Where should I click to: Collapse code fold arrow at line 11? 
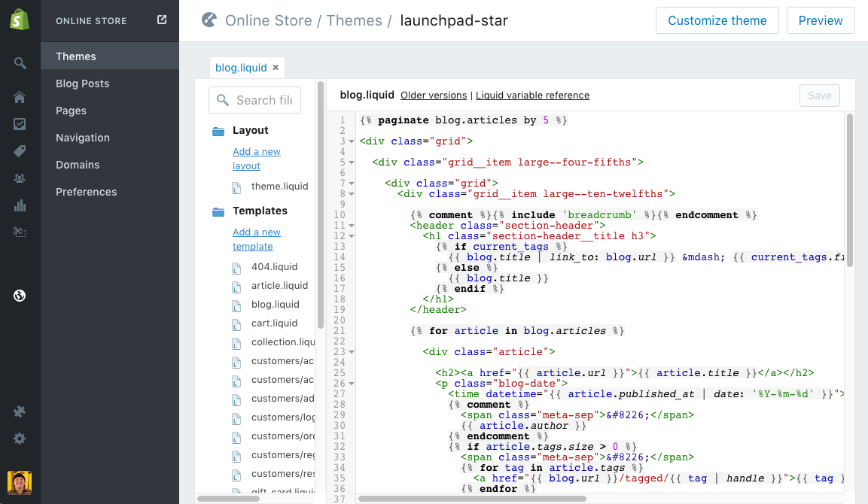(352, 226)
